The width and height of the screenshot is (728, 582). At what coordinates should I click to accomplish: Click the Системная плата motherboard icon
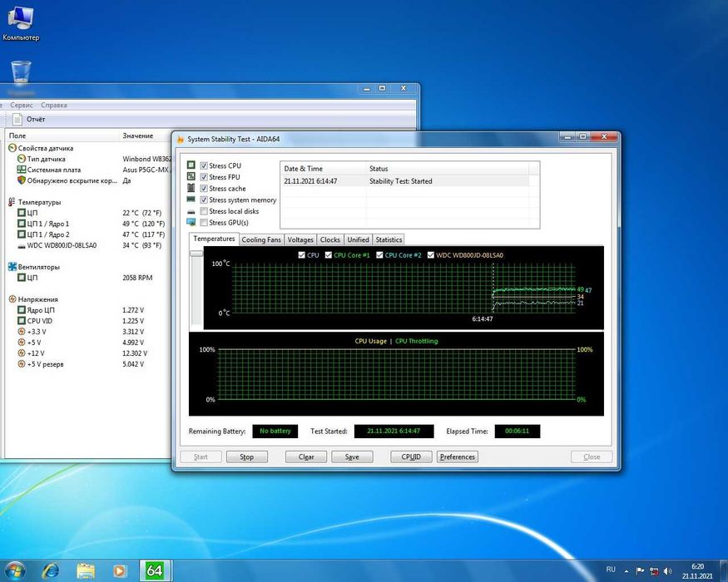[x=22, y=170]
